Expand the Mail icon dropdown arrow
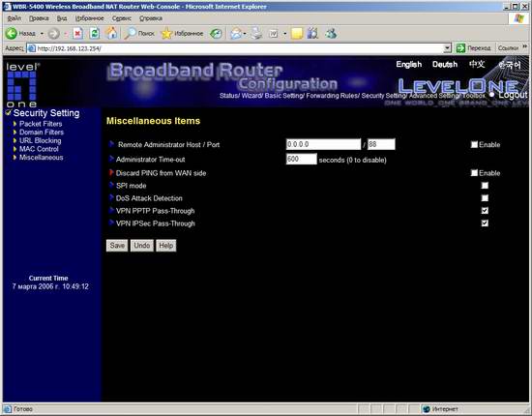Viewport: 532px width, 416px height. tap(245, 34)
